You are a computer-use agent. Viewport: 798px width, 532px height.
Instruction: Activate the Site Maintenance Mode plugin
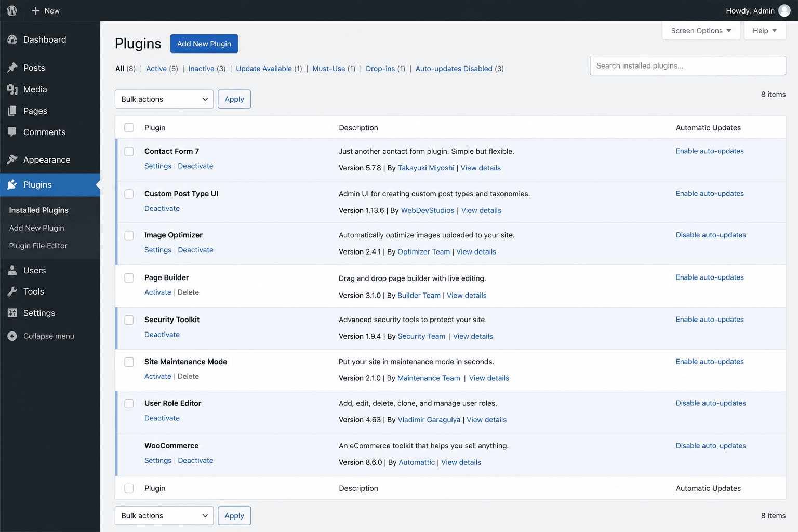158,377
